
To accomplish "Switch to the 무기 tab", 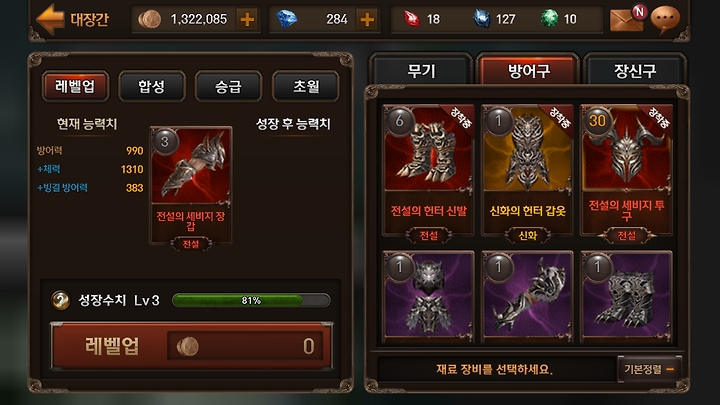I will click(421, 71).
